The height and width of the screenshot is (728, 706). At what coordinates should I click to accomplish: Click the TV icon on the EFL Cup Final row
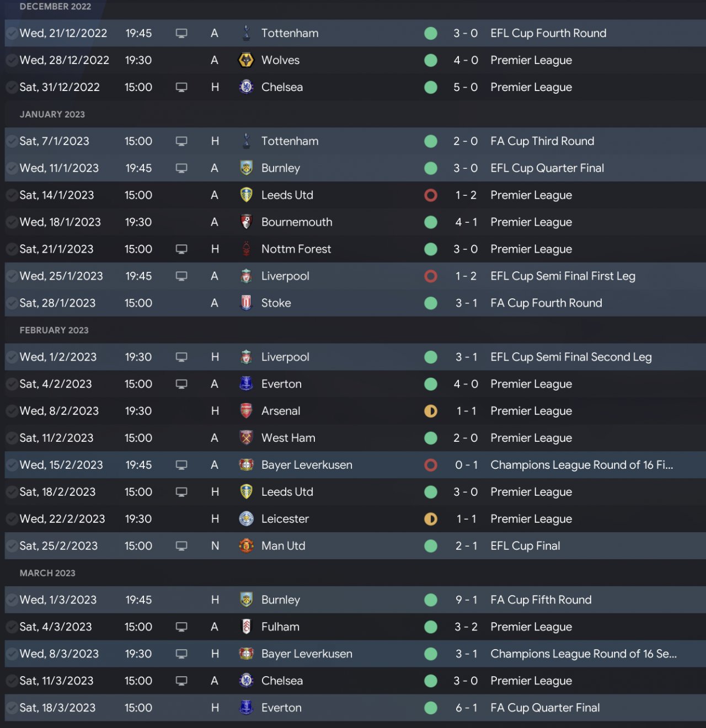coord(181,546)
